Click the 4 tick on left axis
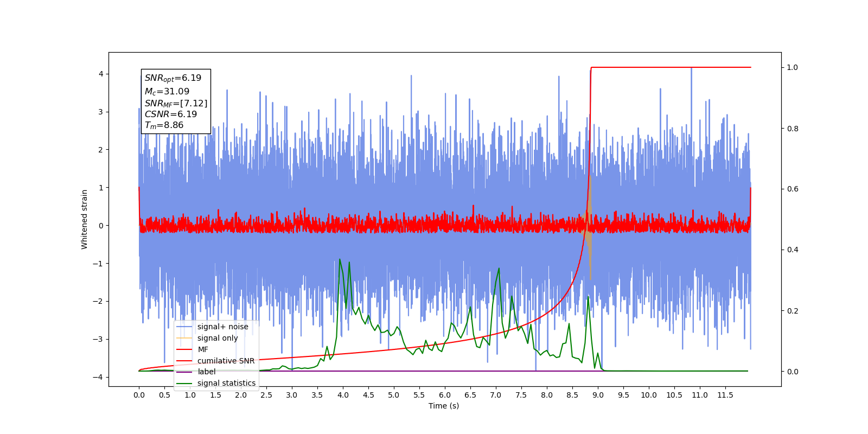This screenshot has height=434, width=868. pos(100,74)
